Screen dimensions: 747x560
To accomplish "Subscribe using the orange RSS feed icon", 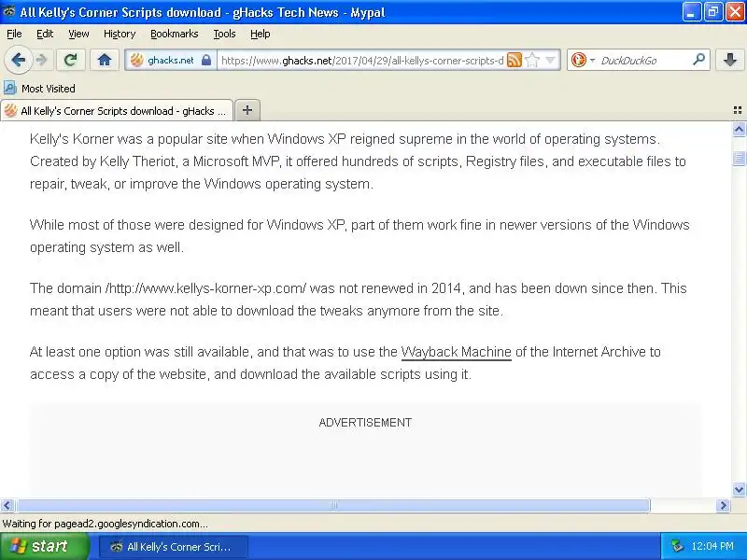I will tap(514, 60).
